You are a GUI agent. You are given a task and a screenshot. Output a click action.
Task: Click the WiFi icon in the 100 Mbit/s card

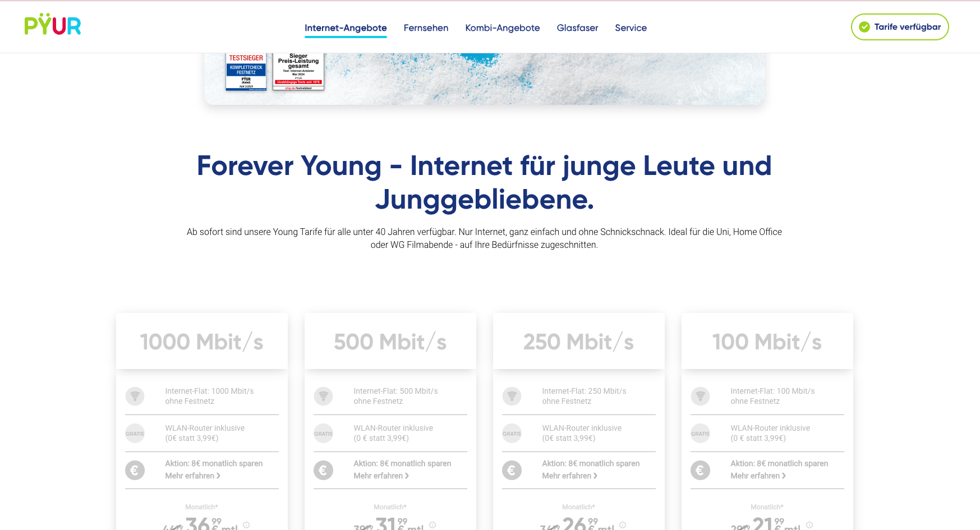(x=700, y=396)
